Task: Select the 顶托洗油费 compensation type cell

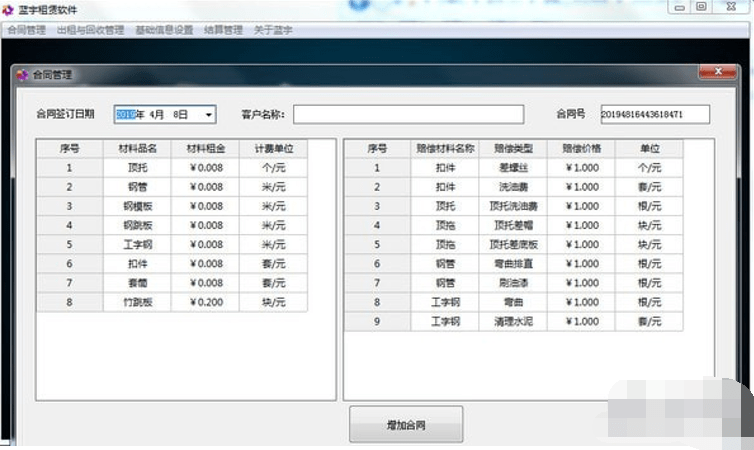Action: 513,206
